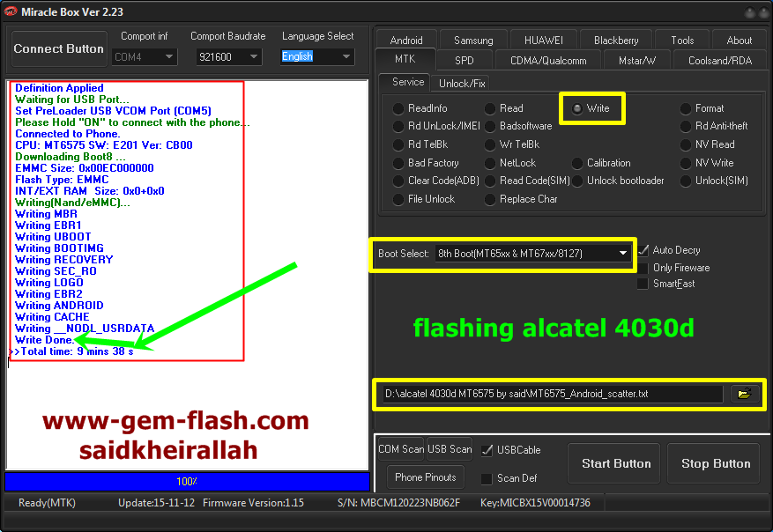
Task: Enable the Scan Def checkbox
Action: 487,478
